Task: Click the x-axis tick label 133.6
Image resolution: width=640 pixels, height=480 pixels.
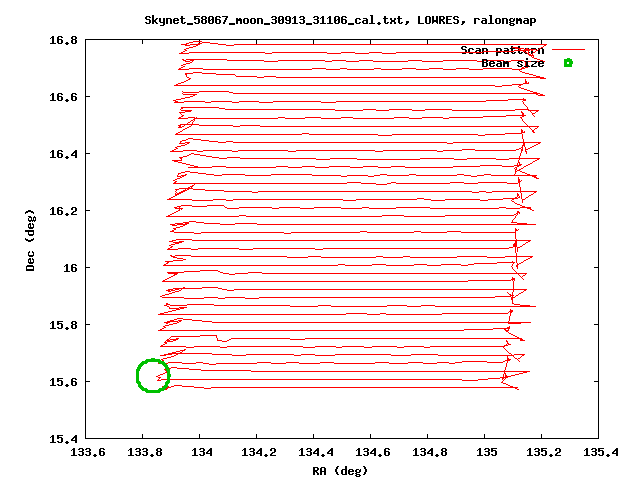Action: 88,452
